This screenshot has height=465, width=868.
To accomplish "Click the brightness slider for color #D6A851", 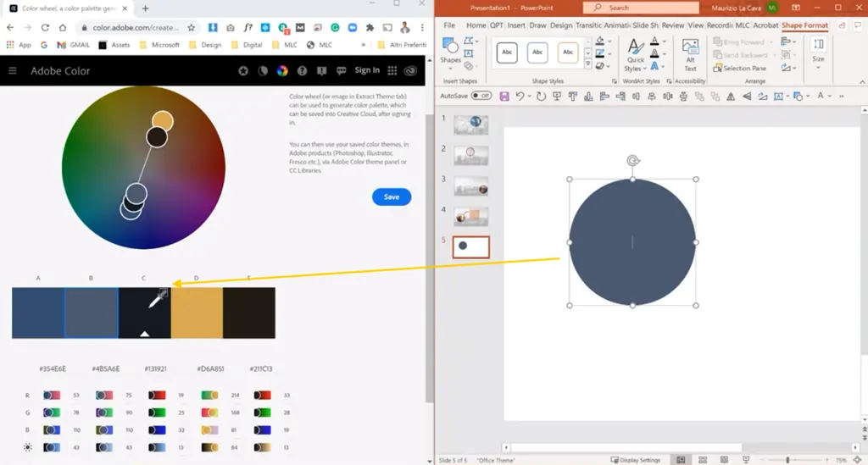I will (209, 447).
